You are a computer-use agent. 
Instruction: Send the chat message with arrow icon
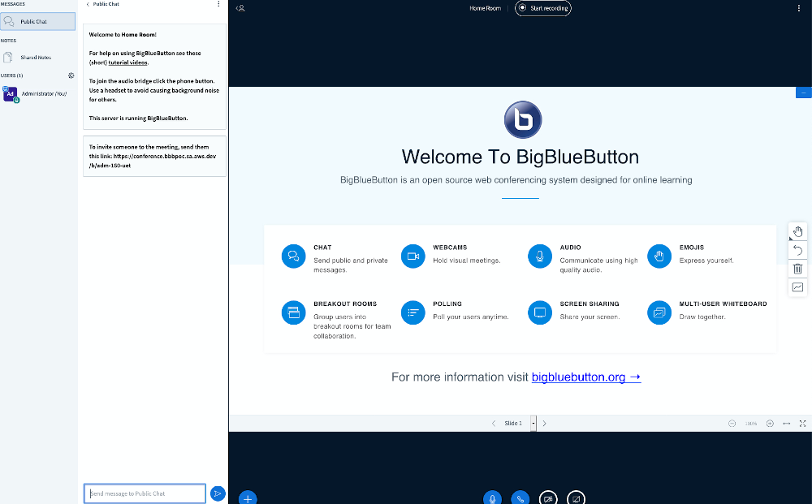click(x=218, y=493)
